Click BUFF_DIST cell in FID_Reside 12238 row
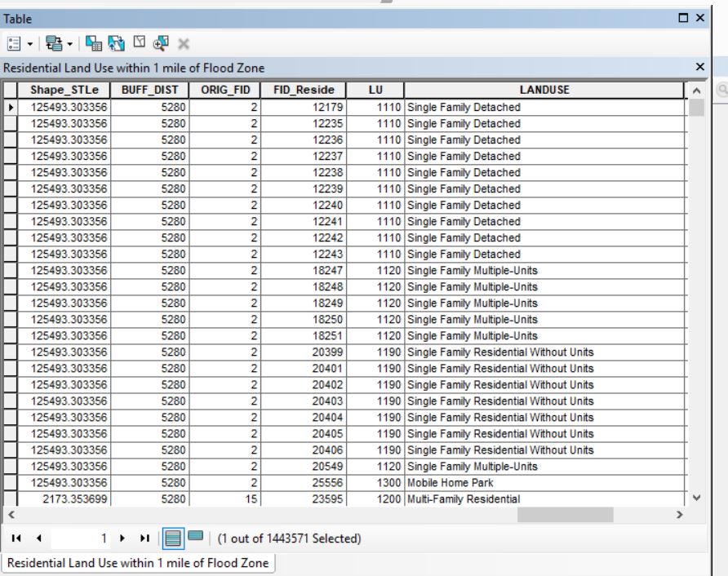The width and height of the screenshot is (728, 576). (x=149, y=172)
